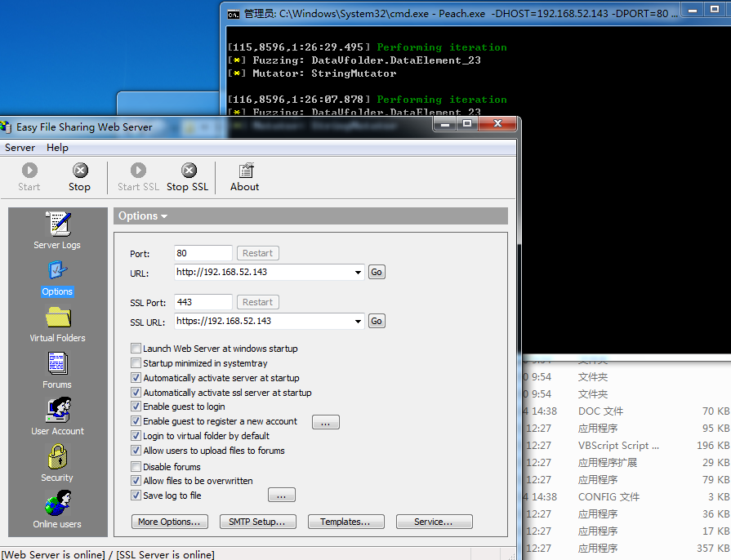Select the VBScript Script row in file list
Image resolution: width=731 pixels, height=560 pixels.
(626, 446)
